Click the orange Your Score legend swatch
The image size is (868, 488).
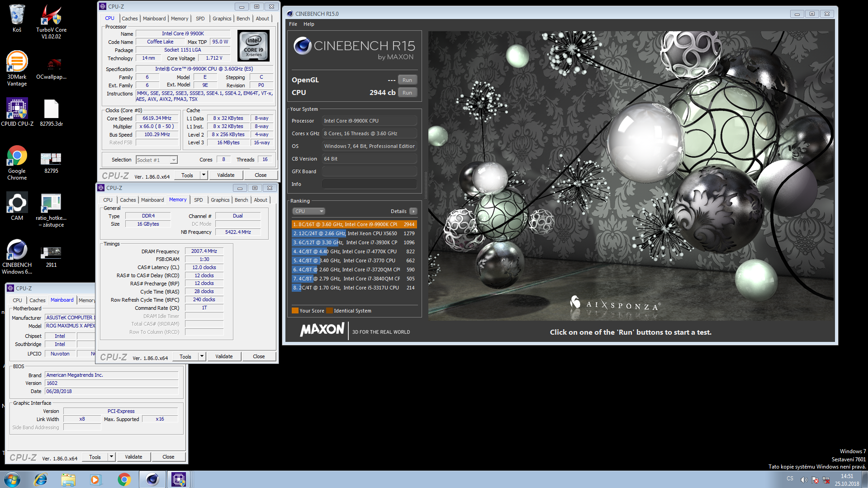(x=295, y=311)
